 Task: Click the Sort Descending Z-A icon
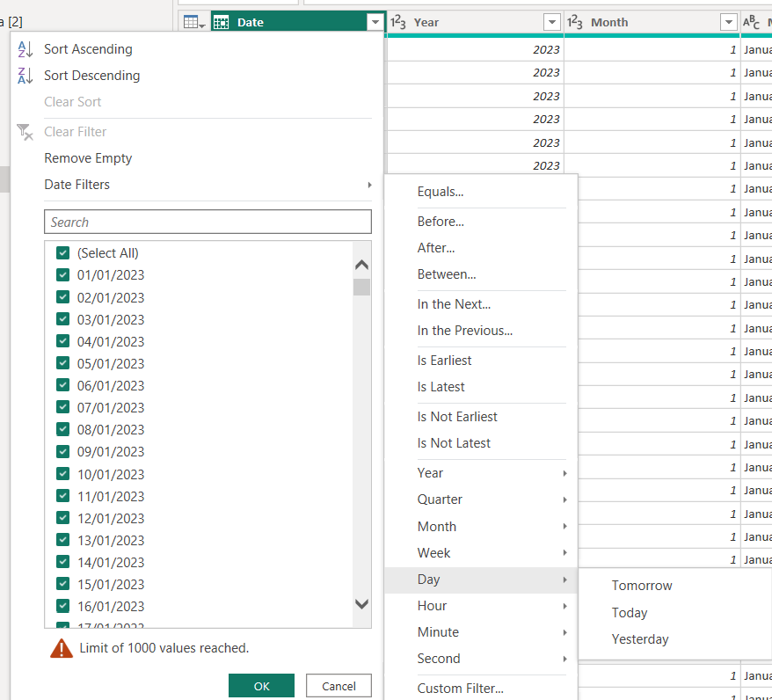click(x=25, y=76)
